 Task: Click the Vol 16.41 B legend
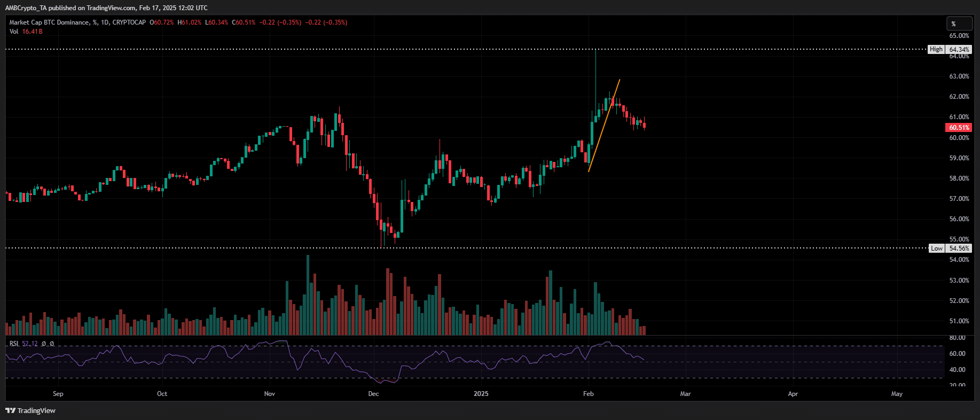click(26, 32)
